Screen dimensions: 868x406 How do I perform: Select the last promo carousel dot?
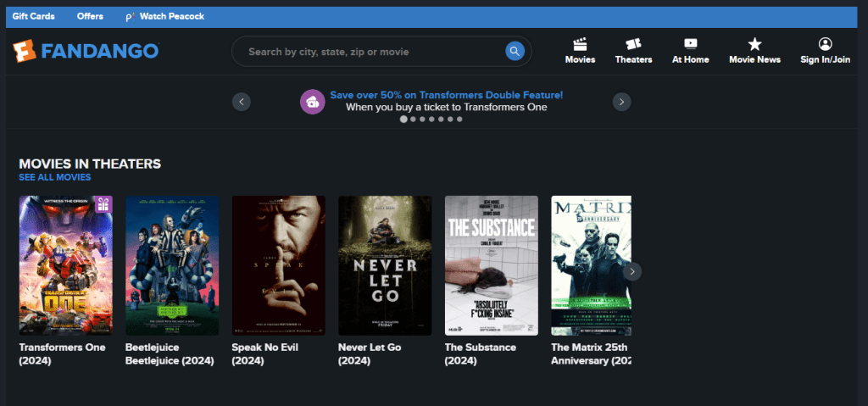459,120
